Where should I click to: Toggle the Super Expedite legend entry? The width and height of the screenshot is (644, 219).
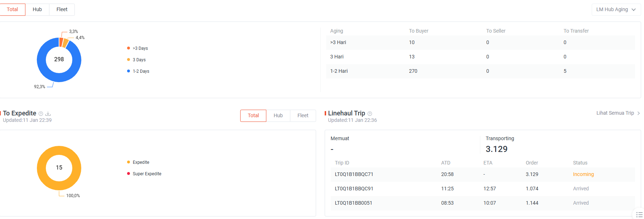pyautogui.click(x=144, y=174)
